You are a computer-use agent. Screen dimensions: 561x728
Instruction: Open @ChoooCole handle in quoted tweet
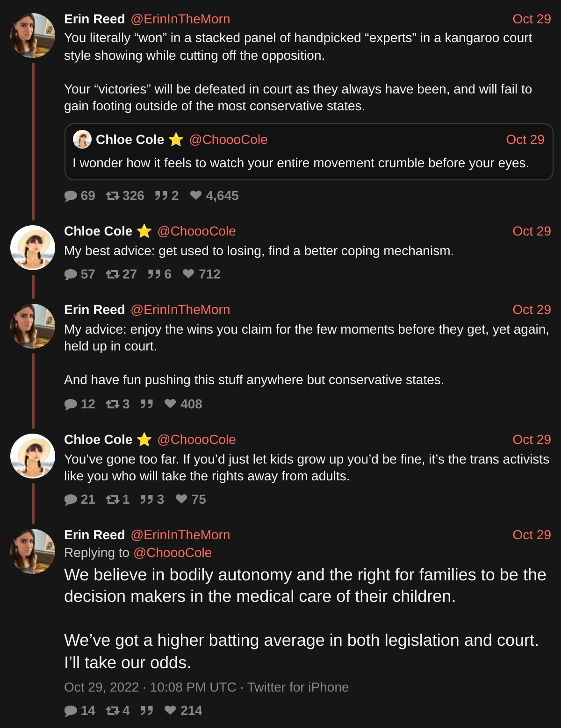228,140
